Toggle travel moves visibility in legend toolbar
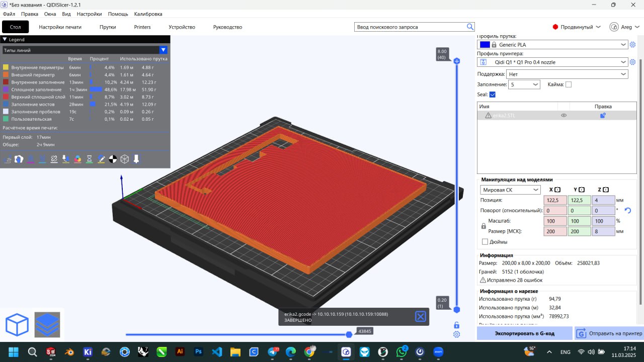 pos(7,159)
